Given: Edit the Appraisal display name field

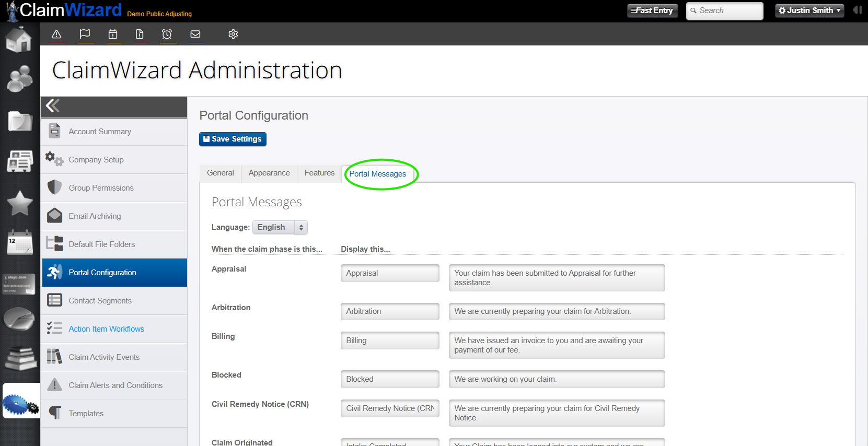Looking at the screenshot, I should [x=390, y=273].
